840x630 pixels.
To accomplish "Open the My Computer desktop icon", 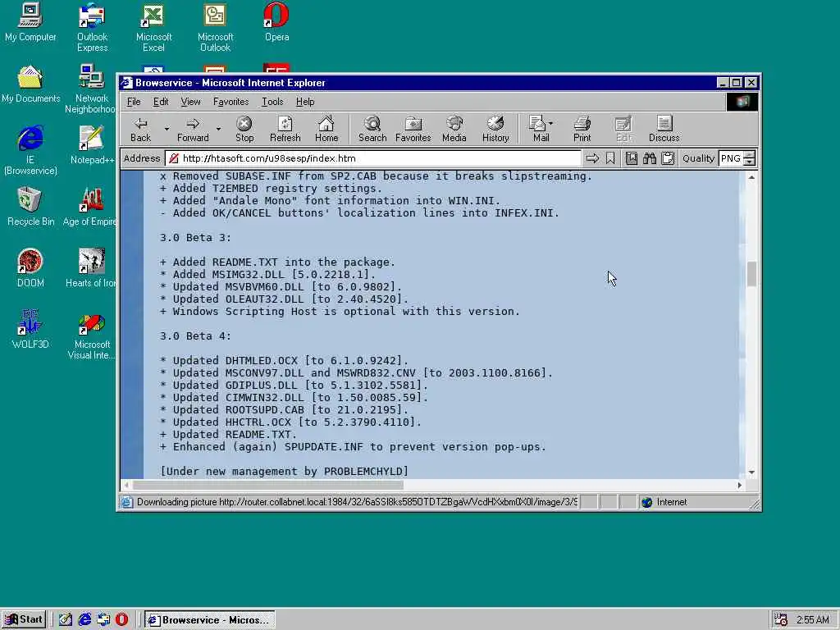I will 30,22.
